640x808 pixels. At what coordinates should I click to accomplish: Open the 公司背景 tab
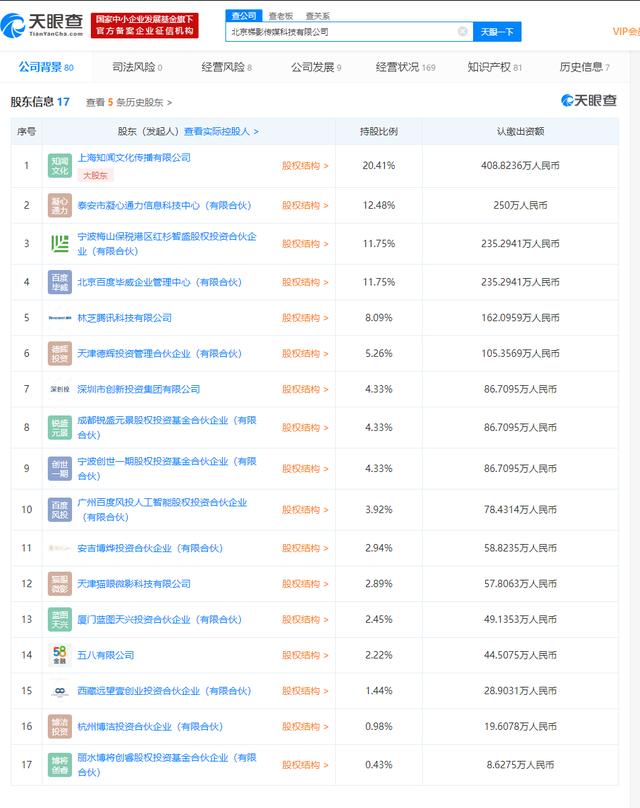coord(46,67)
